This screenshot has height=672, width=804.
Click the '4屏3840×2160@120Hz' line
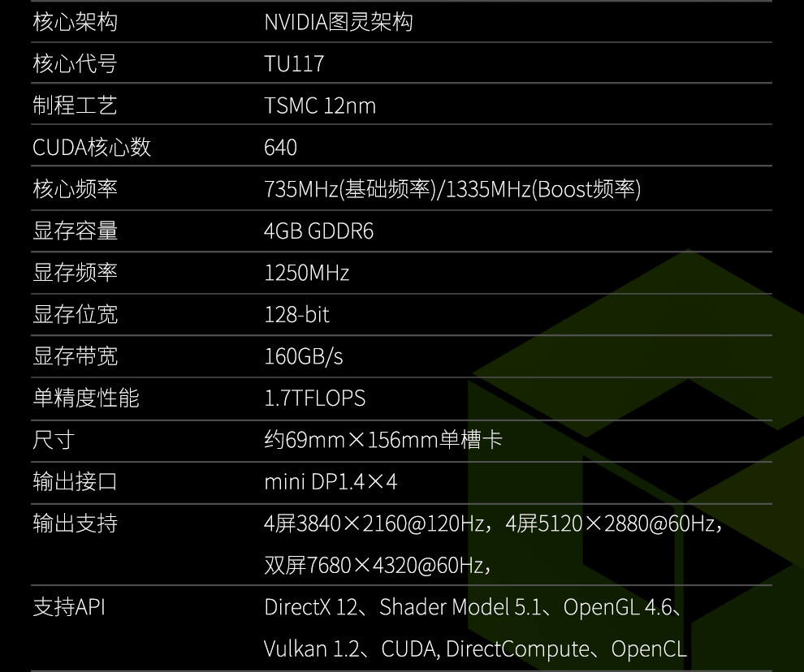coord(493,523)
